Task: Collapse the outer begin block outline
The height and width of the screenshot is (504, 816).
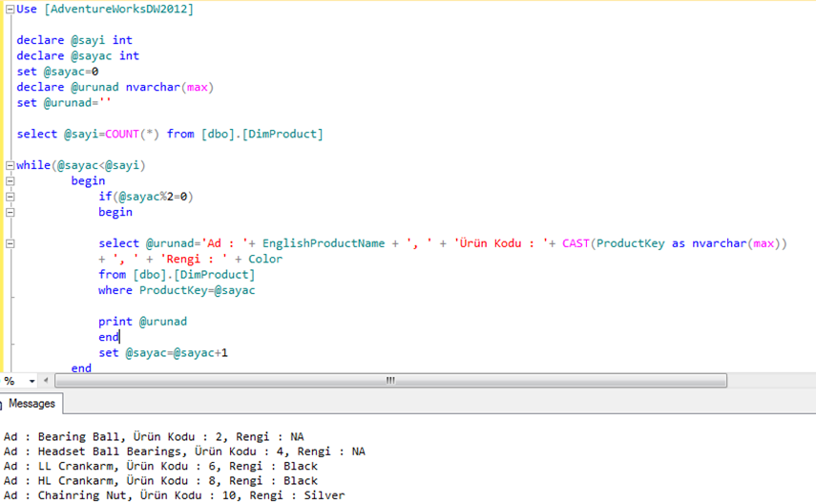Action: (10, 181)
